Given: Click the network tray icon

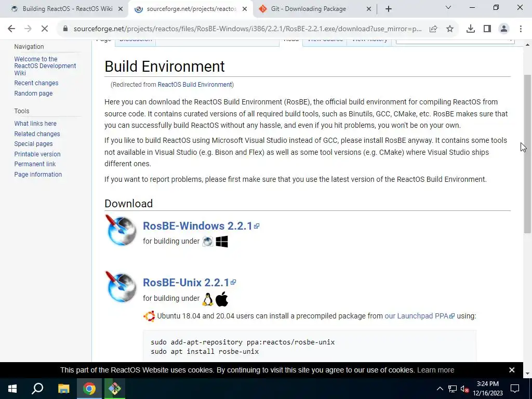Looking at the screenshot, I should (x=453, y=389).
